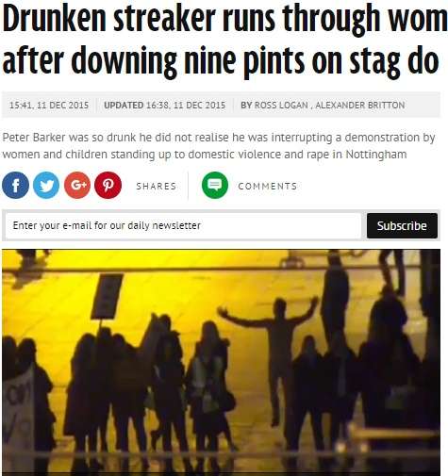Open the streaker protest photo
The height and width of the screenshot is (476, 448).
(x=221, y=362)
